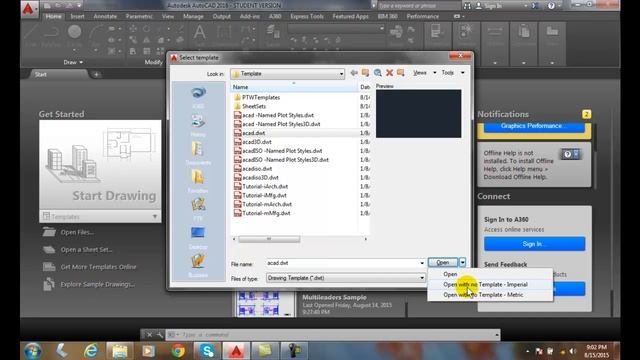Click the Open Files folder icon

pos(49,232)
